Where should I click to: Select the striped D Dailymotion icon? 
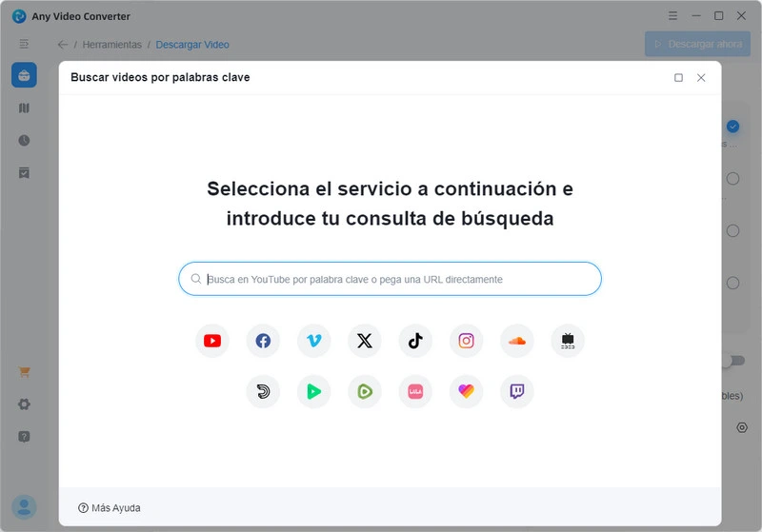[263, 391]
